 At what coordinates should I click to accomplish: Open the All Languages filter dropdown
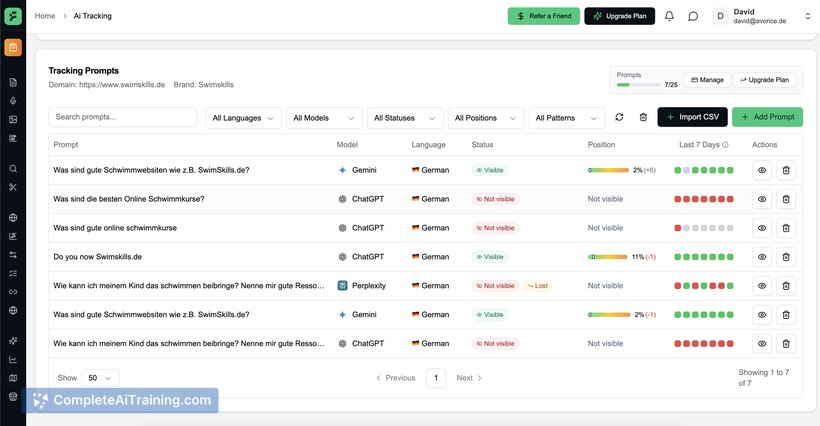243,118
